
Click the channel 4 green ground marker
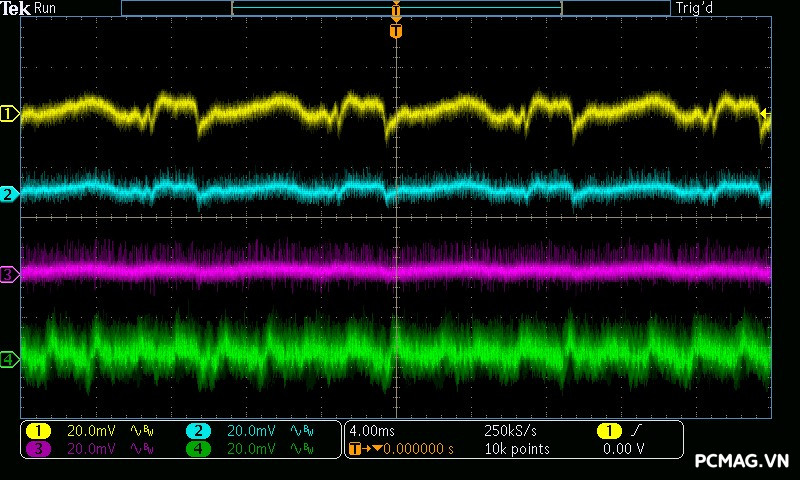click(x=9, y=359)
